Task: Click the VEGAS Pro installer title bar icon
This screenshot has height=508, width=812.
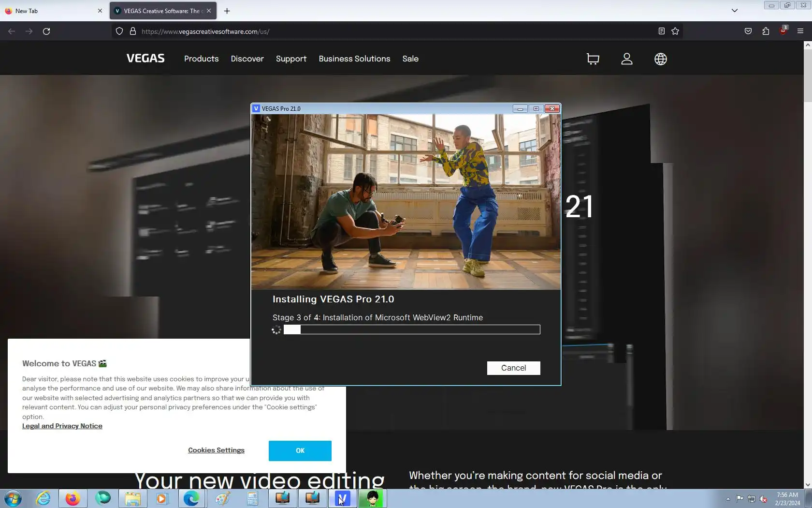Action: 256,108
